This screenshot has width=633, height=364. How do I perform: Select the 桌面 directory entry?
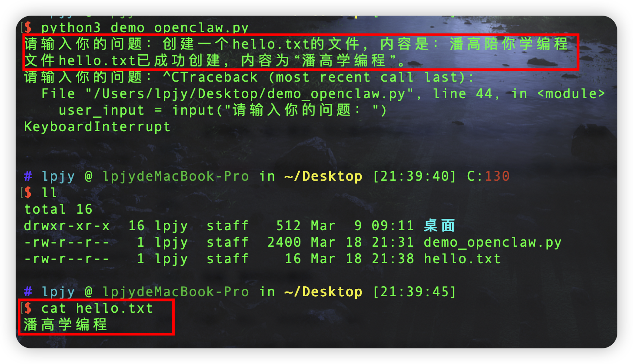[x=439, y=225]
